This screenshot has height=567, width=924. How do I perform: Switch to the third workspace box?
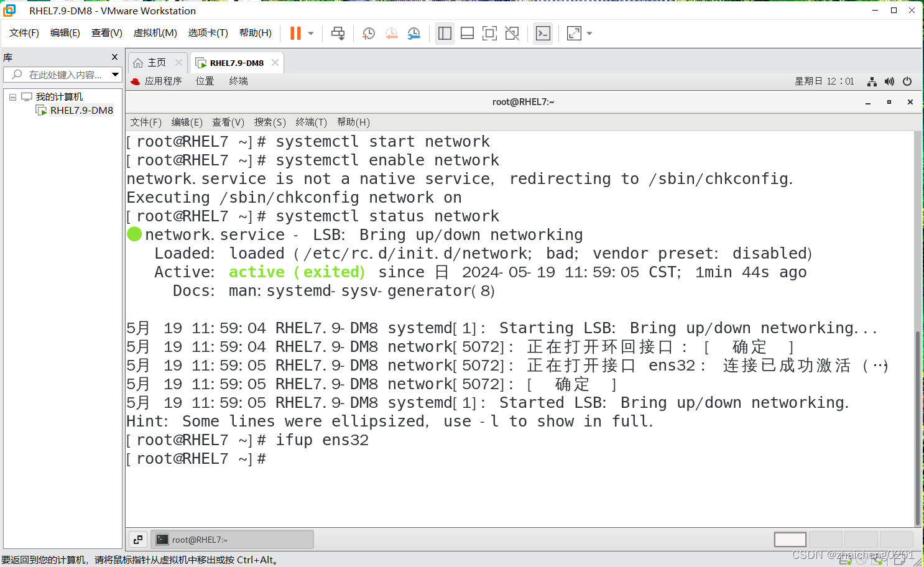(861, 540)
